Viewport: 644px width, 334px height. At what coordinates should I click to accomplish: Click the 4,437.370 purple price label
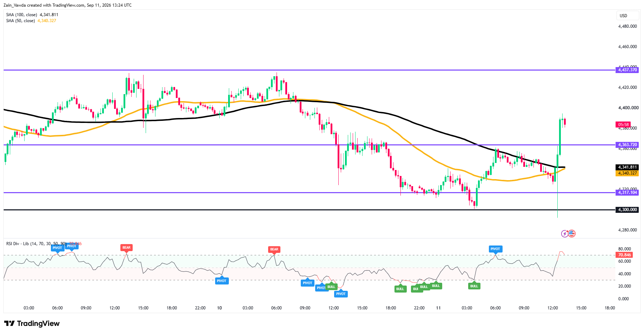click(628, 70)
